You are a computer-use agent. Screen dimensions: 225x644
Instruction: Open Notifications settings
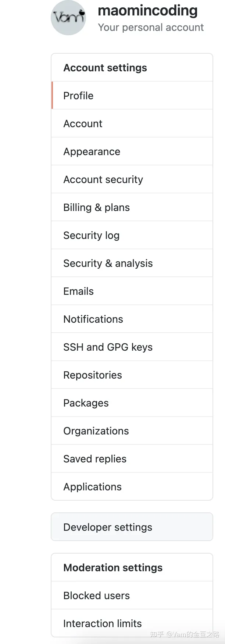tap(93, 319)
